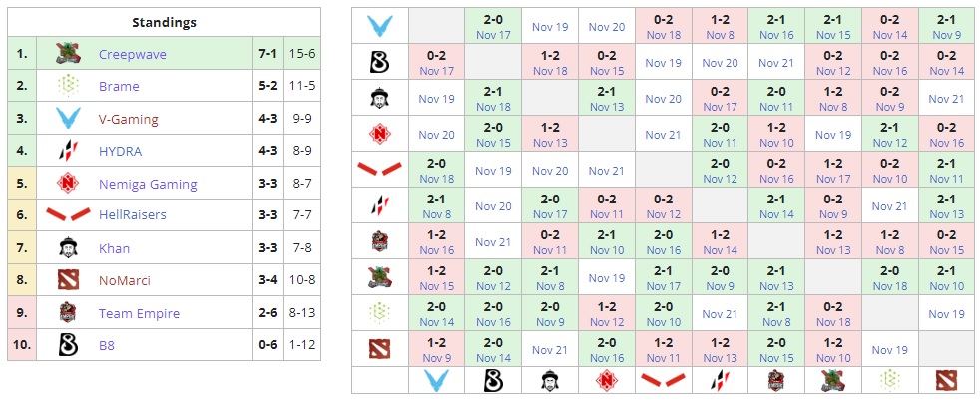980x401 pixels.
Task: Open the HellRaisers team name link
Action: pos(133,216)
